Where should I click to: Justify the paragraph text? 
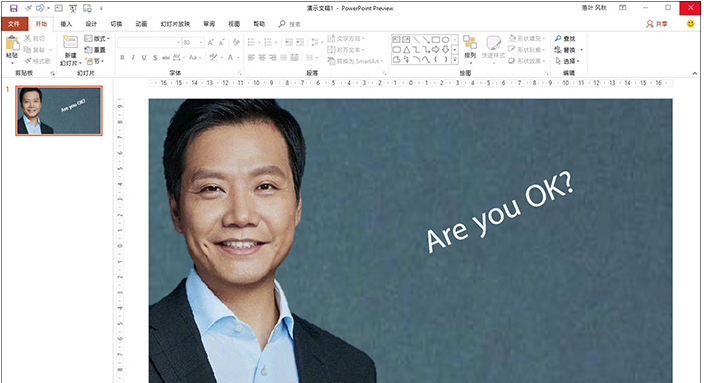[284, 57]
